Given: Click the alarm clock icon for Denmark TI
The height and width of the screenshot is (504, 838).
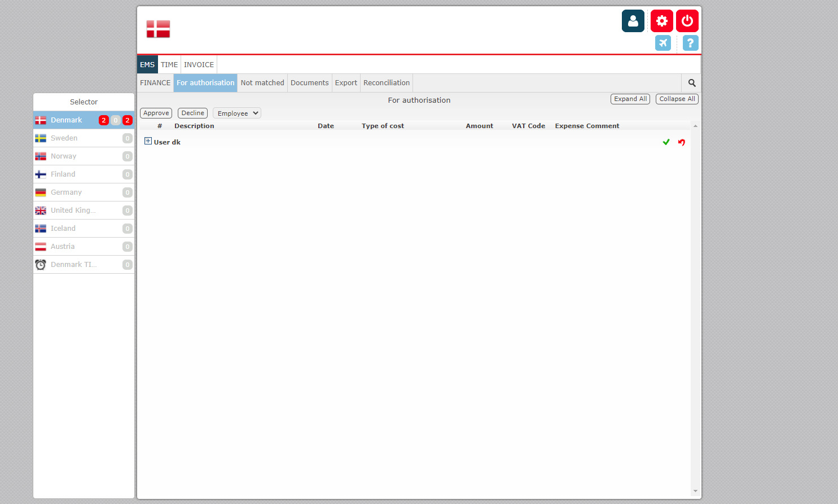Looking at the screenshot, I should click(x=41, y=265).
